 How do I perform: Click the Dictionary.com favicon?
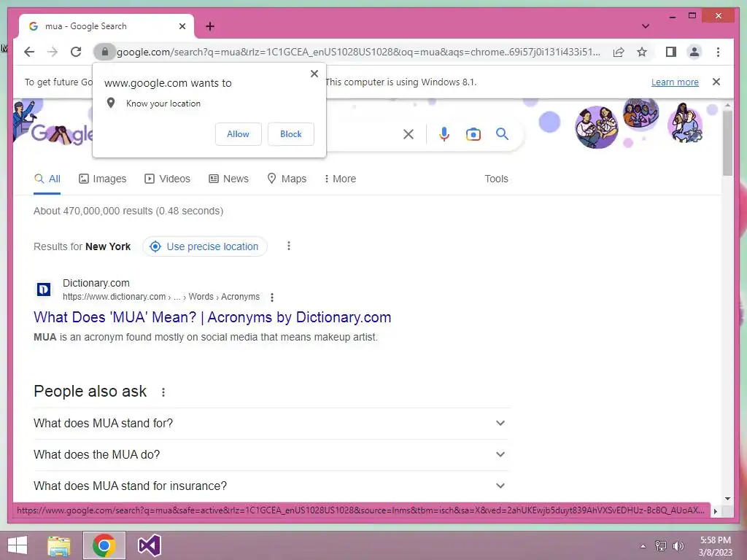click(44, 289)
